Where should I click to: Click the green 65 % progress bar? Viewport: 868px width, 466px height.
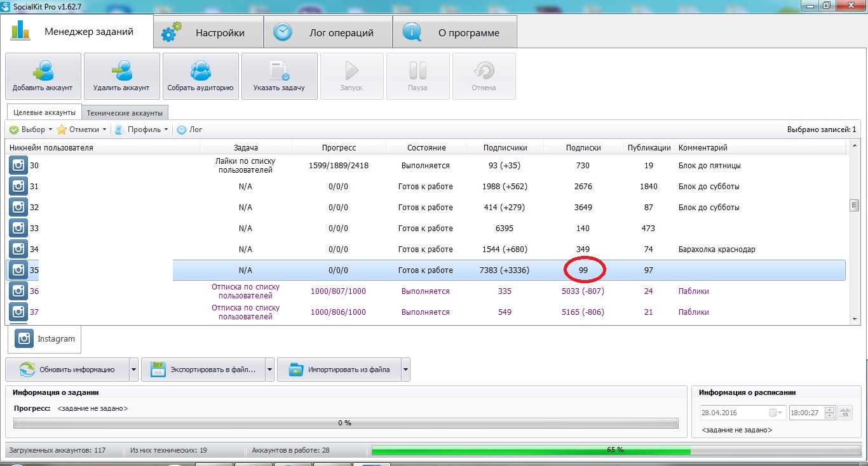pos(615,450)
